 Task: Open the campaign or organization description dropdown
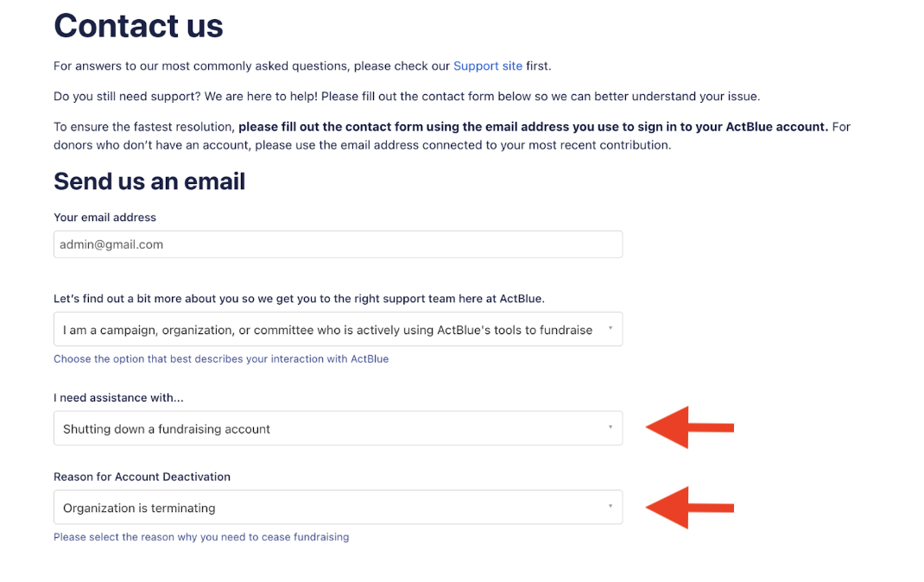point(328,330)
